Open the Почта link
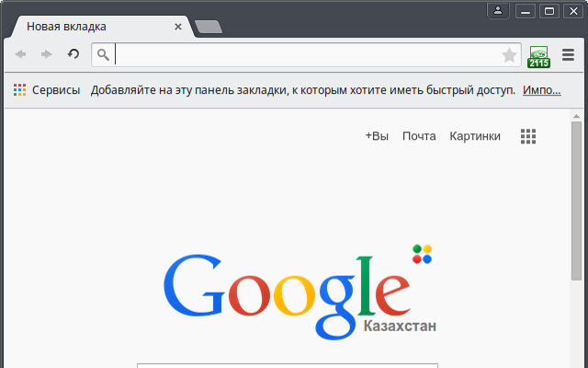 tap(419, 136)
